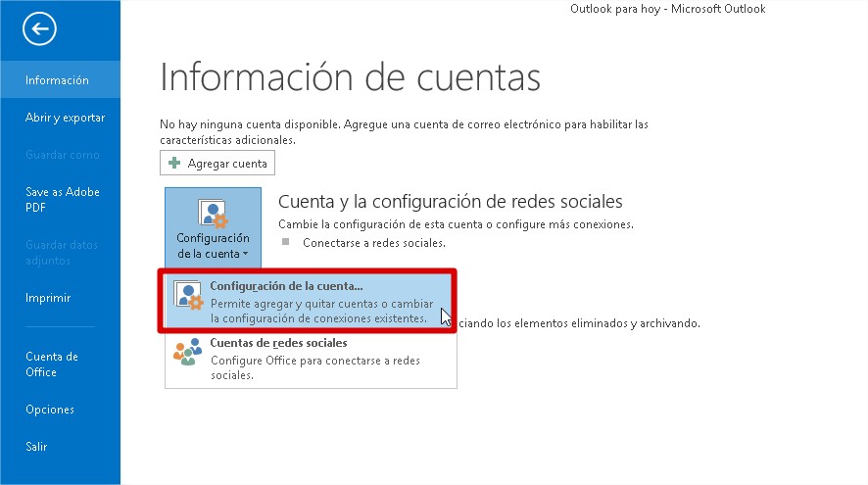Open Cuenta de Office in the sidebar
Screen dimensions: 868x485
click(52, 364)
